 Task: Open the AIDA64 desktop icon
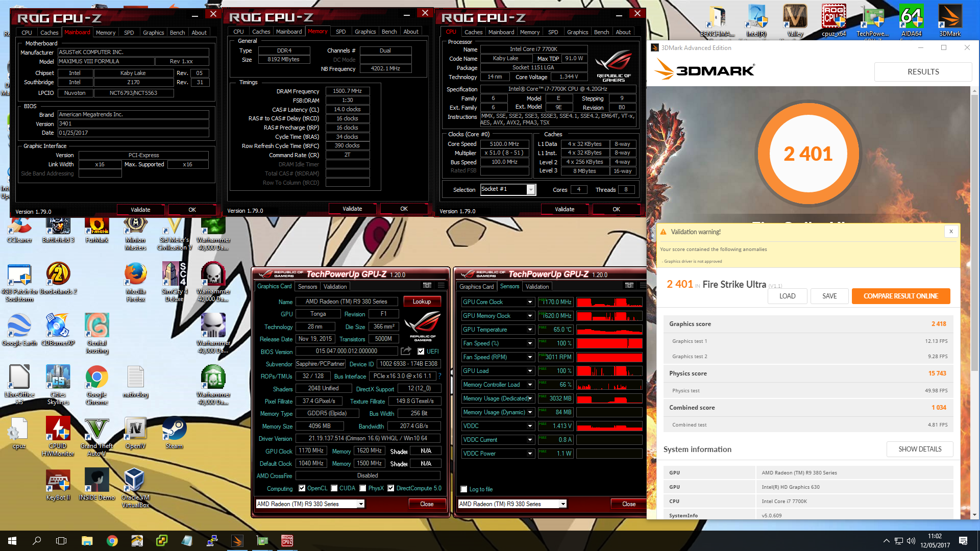911,20
